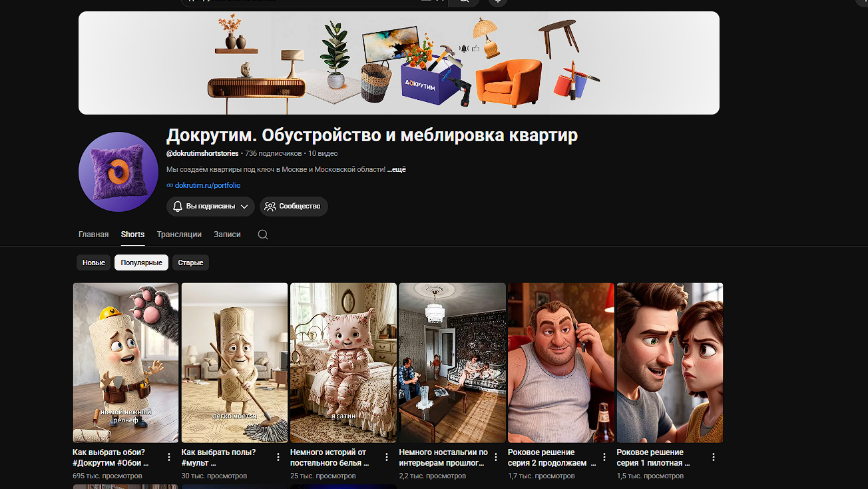Click the purple pillow channel avatar
Viewport: 868px width, 489px height.
(x=118, y=172)
